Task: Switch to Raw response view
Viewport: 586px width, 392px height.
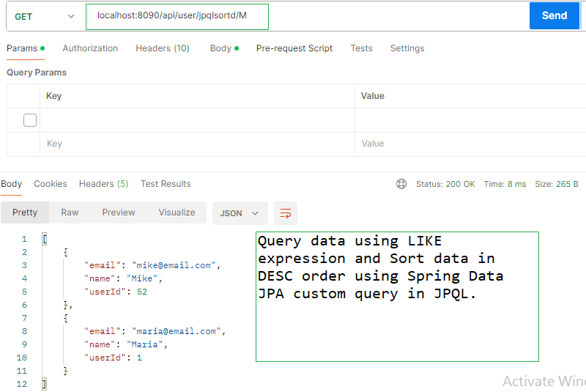Action: pos(70,212)
